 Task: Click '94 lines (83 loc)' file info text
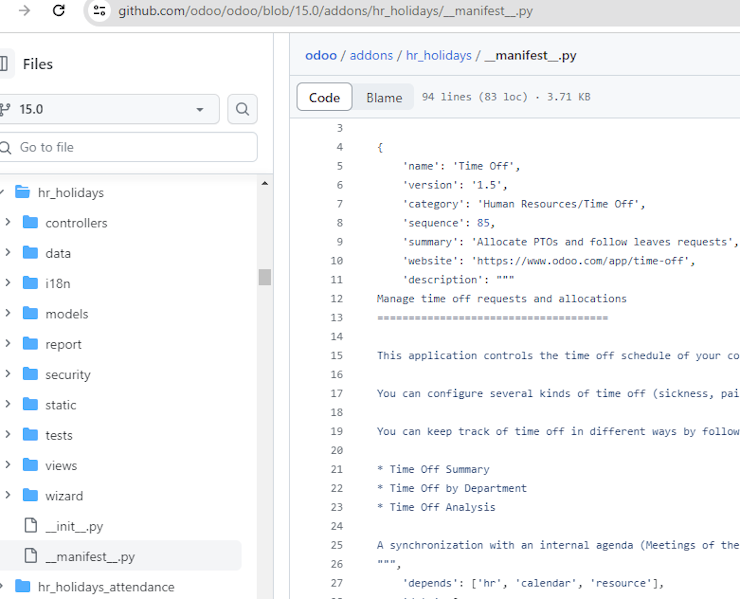point(474,97)
